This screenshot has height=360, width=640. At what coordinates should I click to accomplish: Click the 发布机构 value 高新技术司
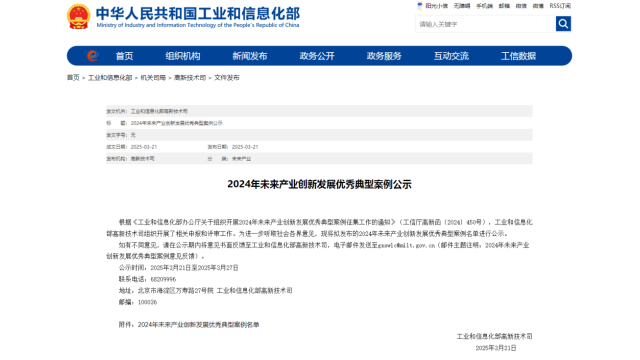tap(142, 158)
